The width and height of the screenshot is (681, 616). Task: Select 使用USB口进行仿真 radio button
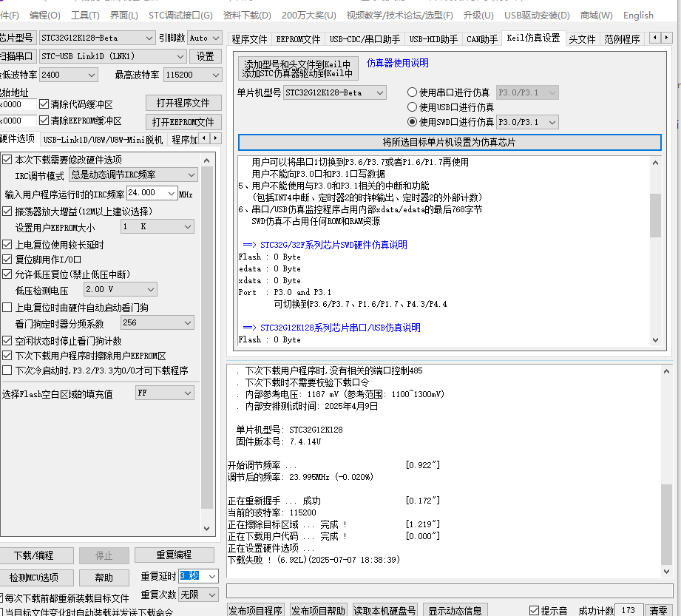coord(412,107)
